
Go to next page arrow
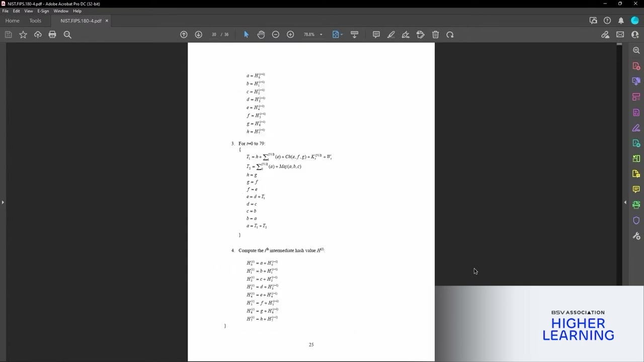[198, 35]
